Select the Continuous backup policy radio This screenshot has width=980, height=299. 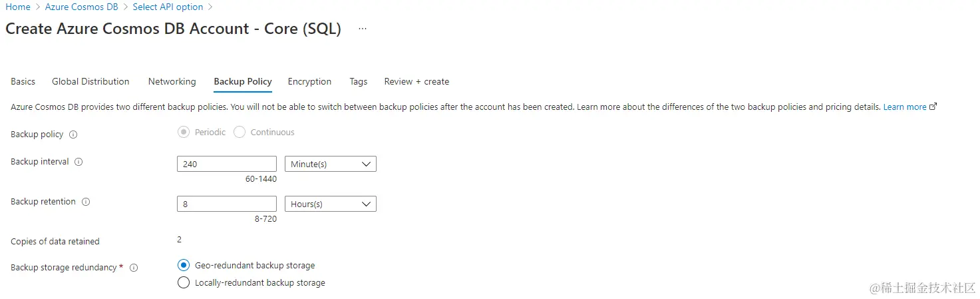point(240,132)
